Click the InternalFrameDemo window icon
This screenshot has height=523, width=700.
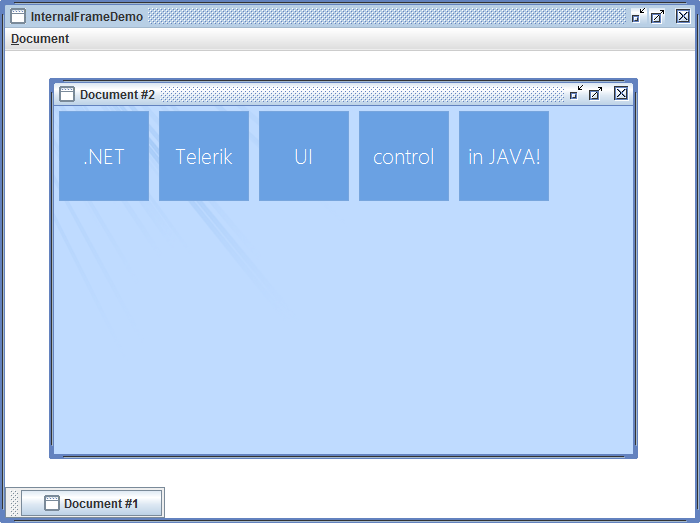pos(18,16)
